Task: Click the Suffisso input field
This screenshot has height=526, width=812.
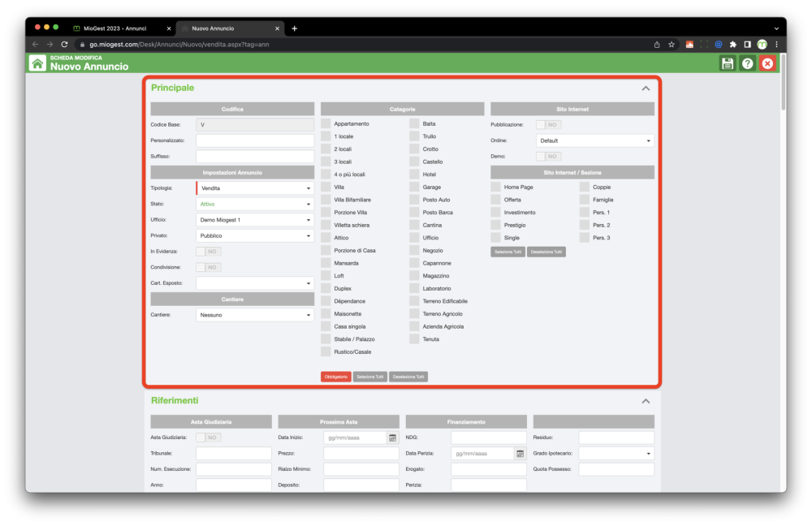Action: pos(255,157)
